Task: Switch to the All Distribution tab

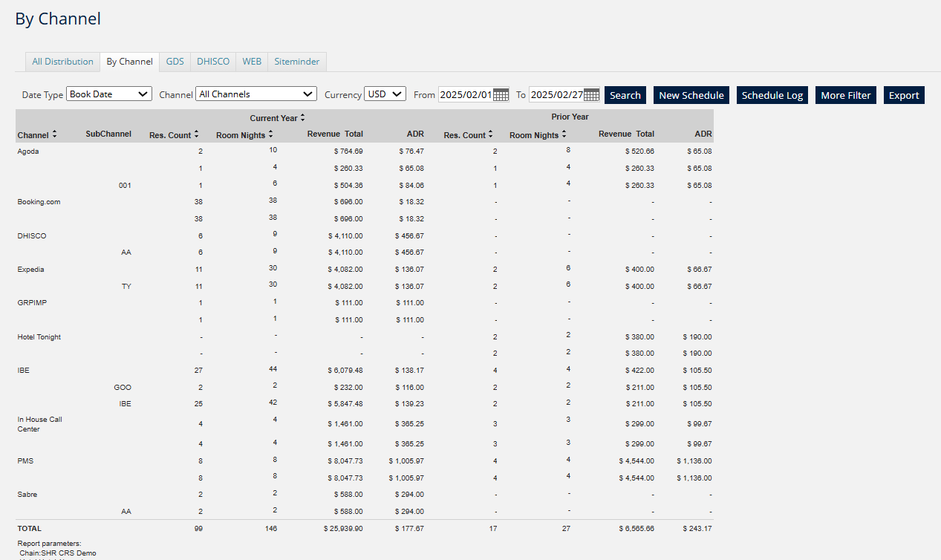Action: point(63,62)
